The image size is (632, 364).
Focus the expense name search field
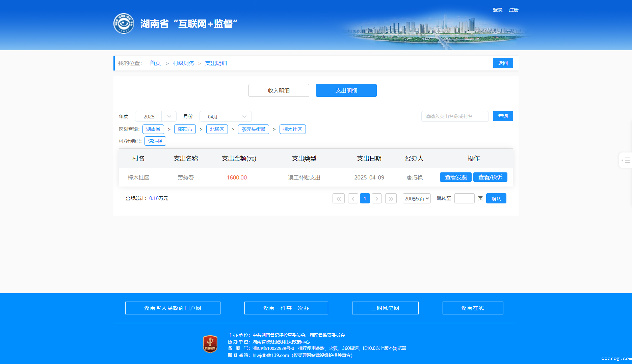[x=455, y=116]
